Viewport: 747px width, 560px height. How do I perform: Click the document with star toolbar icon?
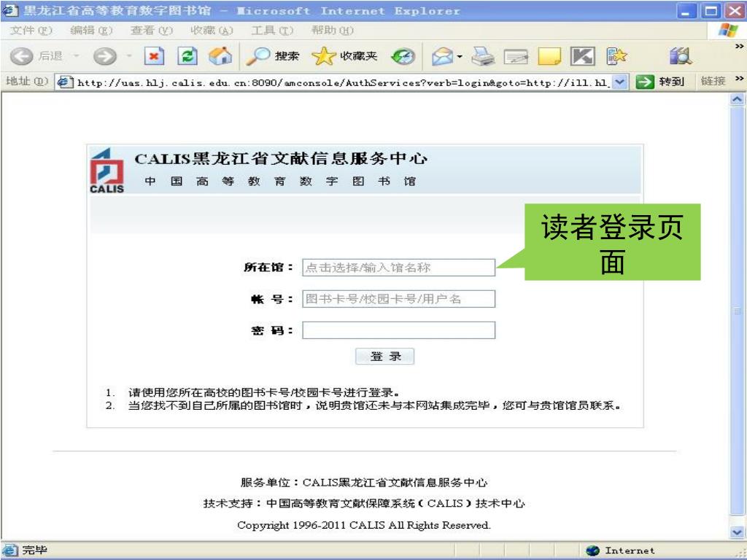616,56
